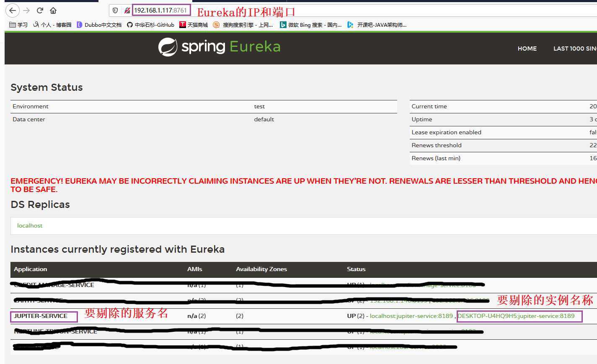Click the insecure connection lock icon

[127, 10]
